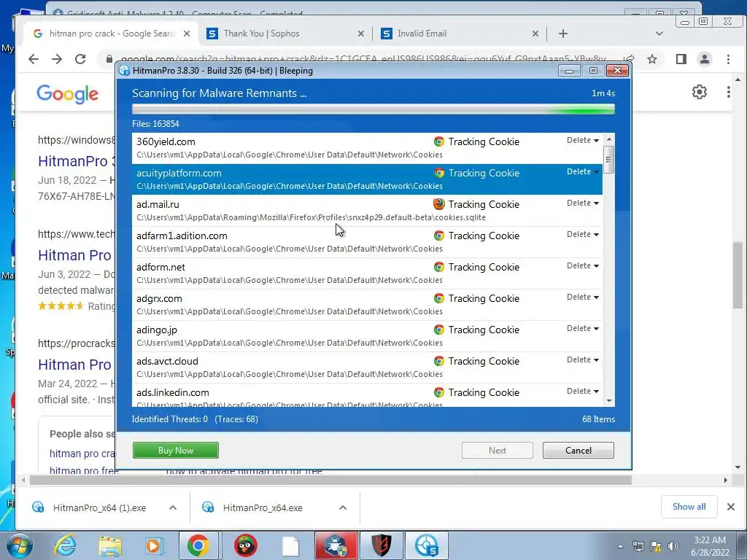Click the red bird taskbar icon

click(246, 545)
